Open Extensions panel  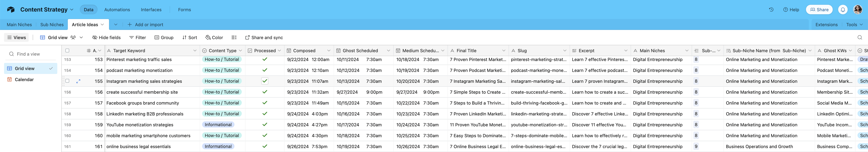tap(826, 25)
